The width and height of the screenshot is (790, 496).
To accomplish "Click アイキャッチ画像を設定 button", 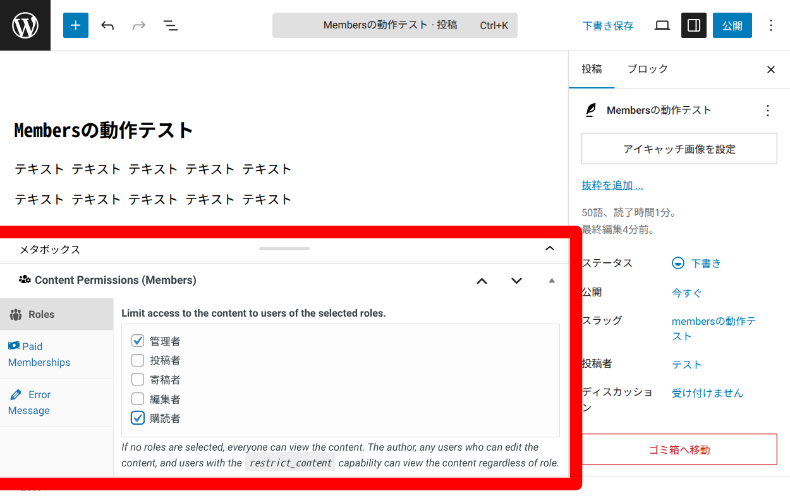I will [679, 149].
